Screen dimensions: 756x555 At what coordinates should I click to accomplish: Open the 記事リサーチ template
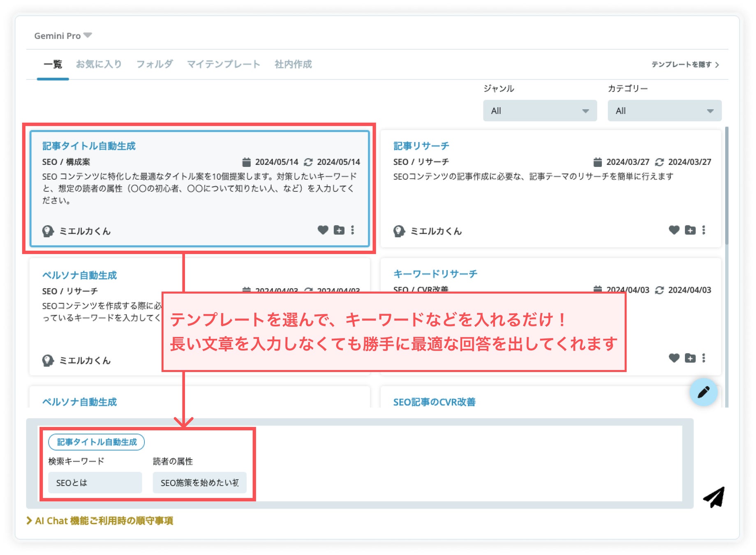click(421, 146)
